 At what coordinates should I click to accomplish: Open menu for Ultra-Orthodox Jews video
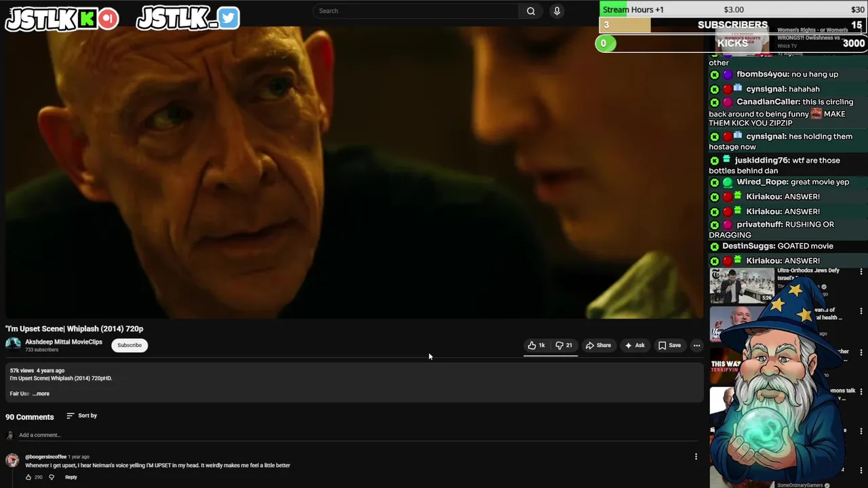pos(861,272)
